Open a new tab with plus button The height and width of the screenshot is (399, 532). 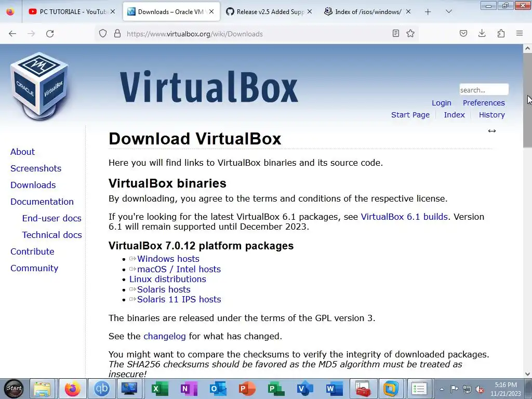point(428,12)
